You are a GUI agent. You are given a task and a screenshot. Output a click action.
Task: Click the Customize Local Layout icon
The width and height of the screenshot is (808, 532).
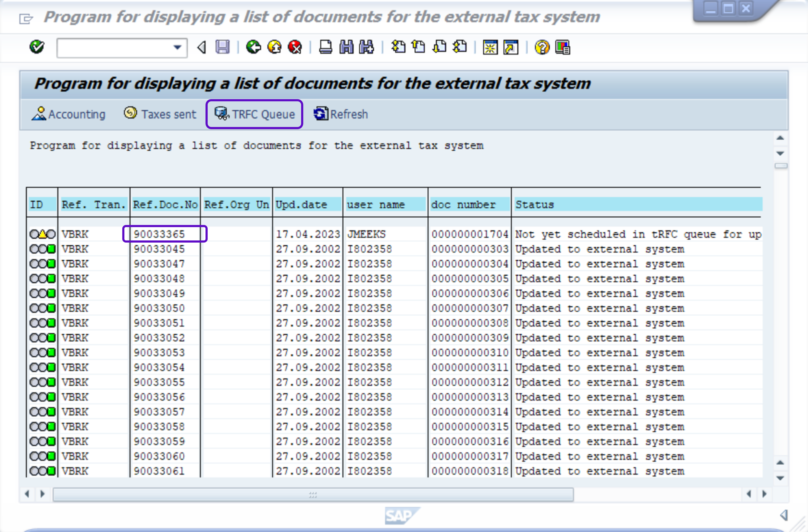[x=563, y=47]
